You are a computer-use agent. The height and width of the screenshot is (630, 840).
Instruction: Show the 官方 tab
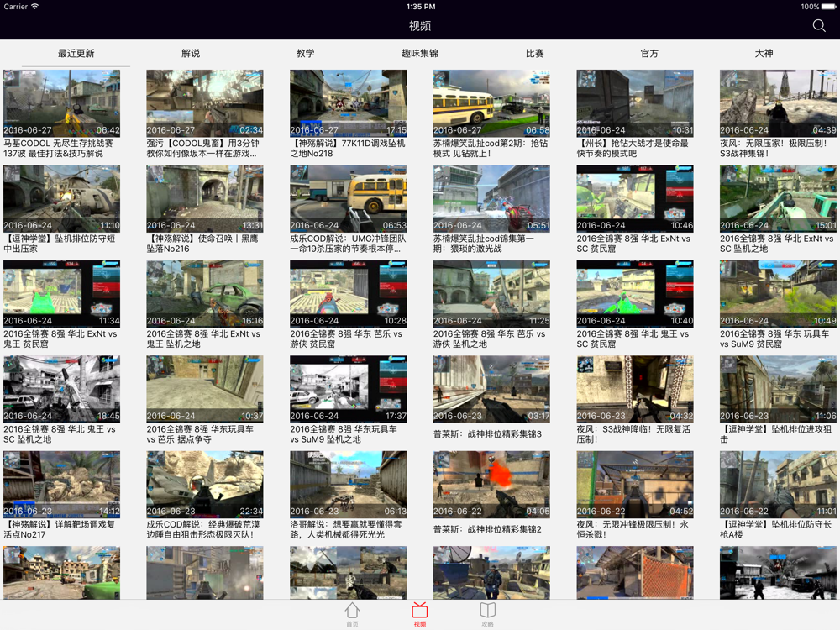[649, 53]
